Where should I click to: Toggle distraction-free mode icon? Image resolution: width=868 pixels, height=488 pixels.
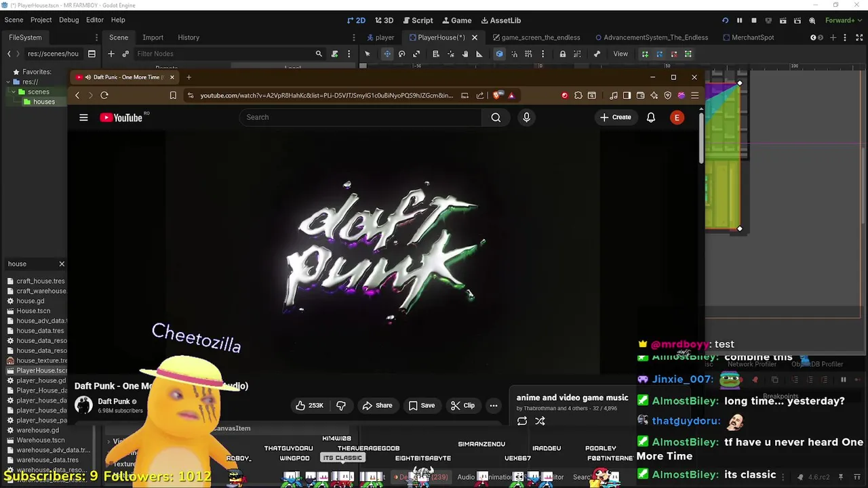[x=860, y=37]
